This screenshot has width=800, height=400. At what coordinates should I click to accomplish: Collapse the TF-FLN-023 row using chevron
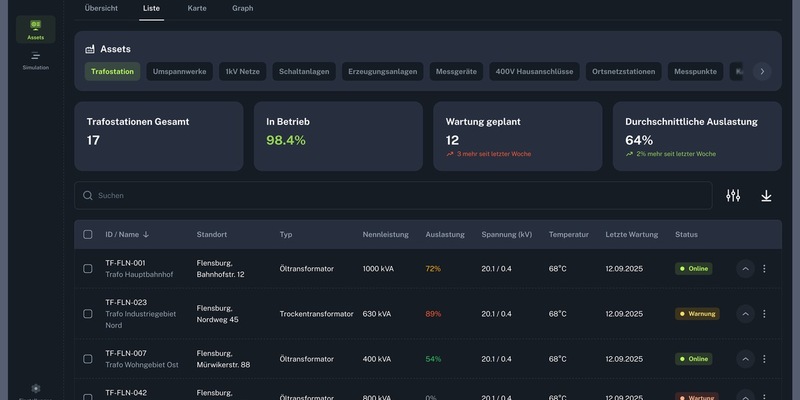click(x=745, y=314)
